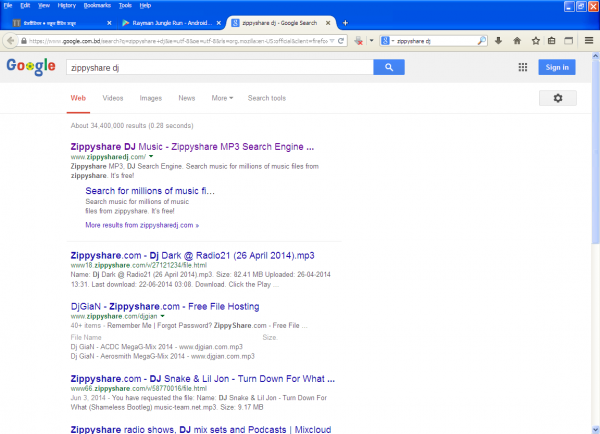Click the Sign in button
Image resolution: width=600 pixels, height=434 pixels.
tap(557, 67)
